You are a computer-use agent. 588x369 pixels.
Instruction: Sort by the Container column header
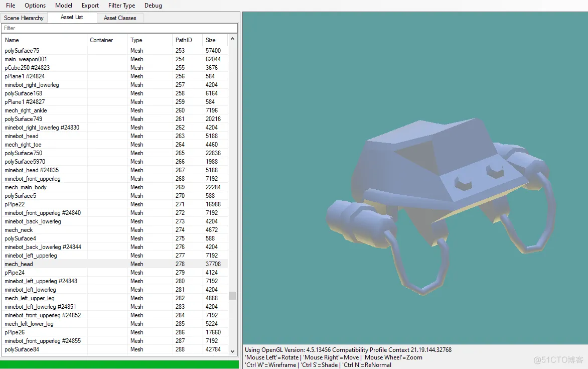[x=107, y=40]
